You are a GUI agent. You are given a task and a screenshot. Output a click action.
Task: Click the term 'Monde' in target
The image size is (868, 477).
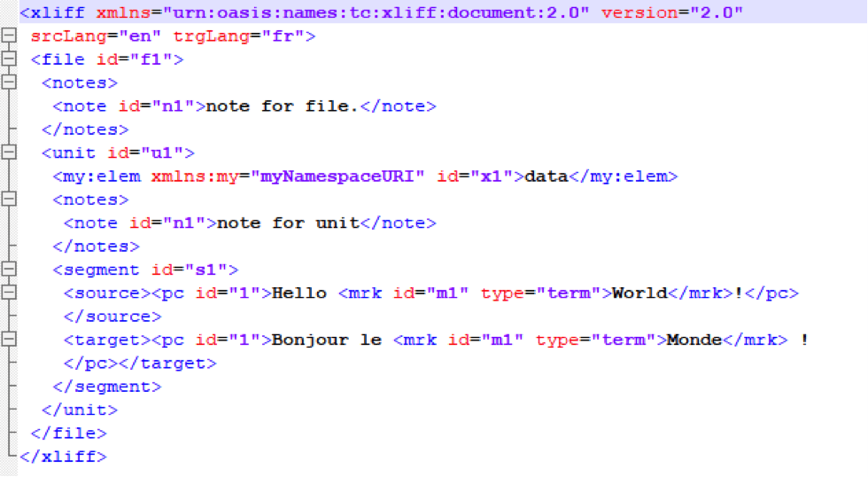(x=694, y=340)
